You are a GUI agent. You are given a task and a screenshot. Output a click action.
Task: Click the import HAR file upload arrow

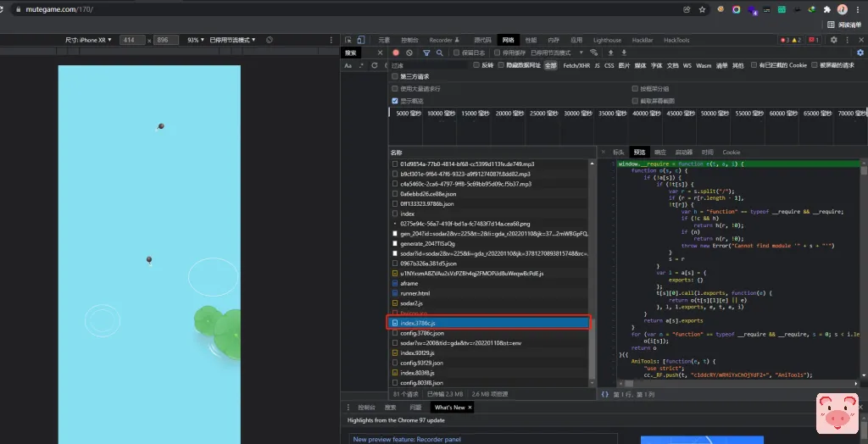point(611,53)
